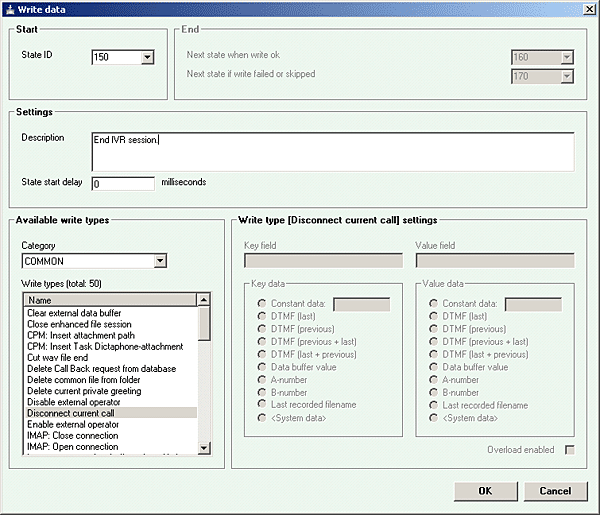This screenshot has width=600, height=515.
Task: Open the State ID dropdown
Action: click(147, 57)
